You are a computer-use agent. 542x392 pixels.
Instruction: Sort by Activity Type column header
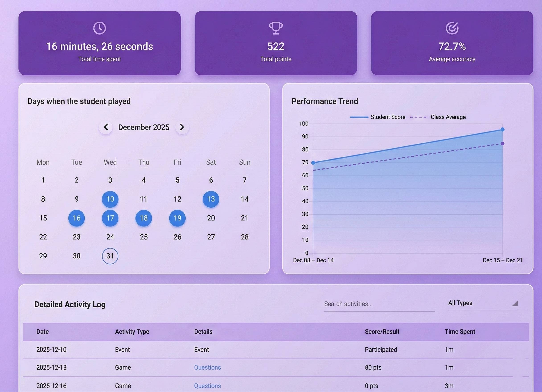click(132, 332)
